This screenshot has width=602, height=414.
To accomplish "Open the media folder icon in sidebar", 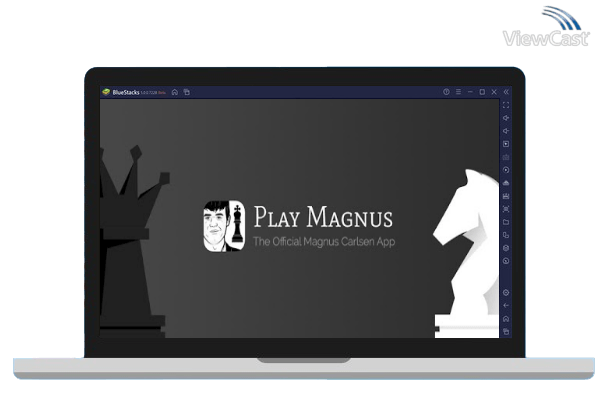I will point(506,222).
